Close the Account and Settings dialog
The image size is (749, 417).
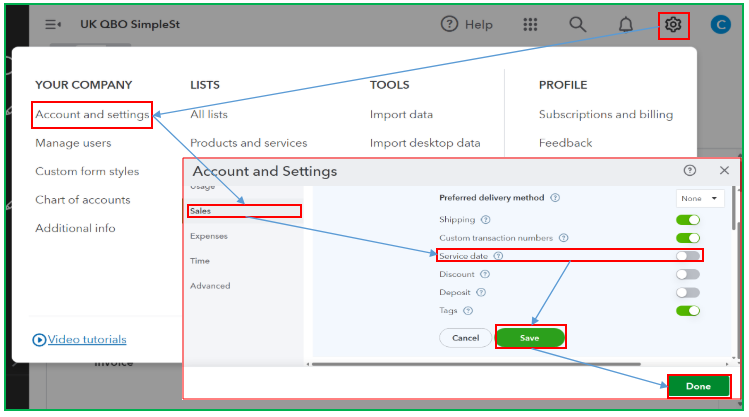tap(724, 171)
